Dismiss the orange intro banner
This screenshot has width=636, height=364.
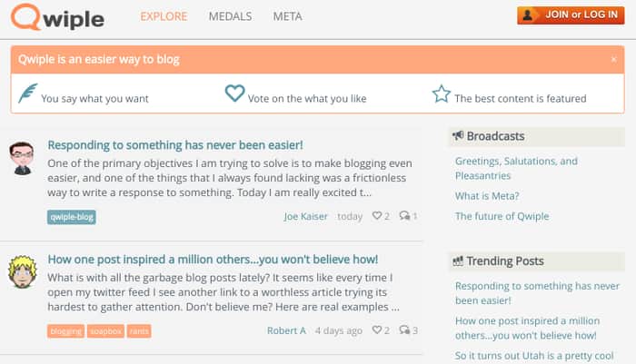pos(613,59)
